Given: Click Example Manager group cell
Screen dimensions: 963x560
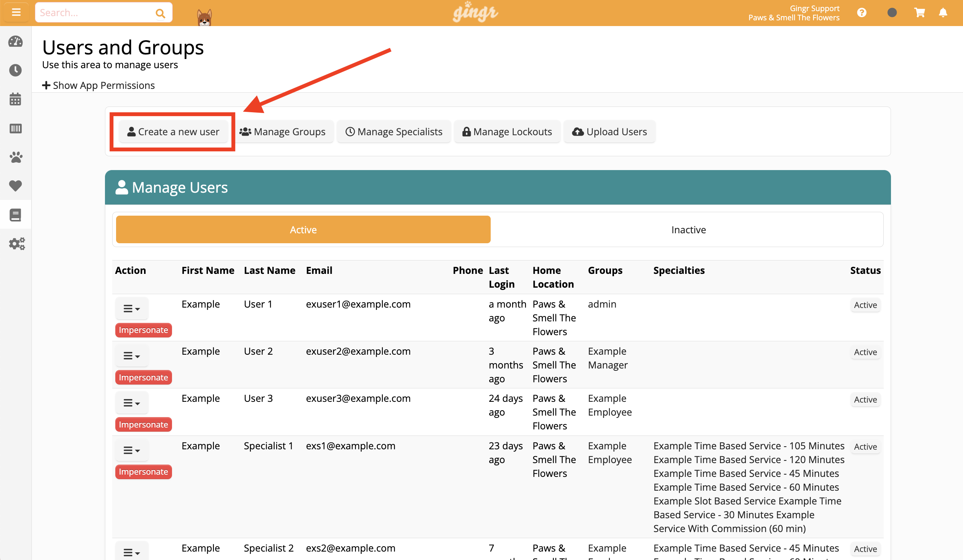Looking at the screenshot, I should pos(608,359).
